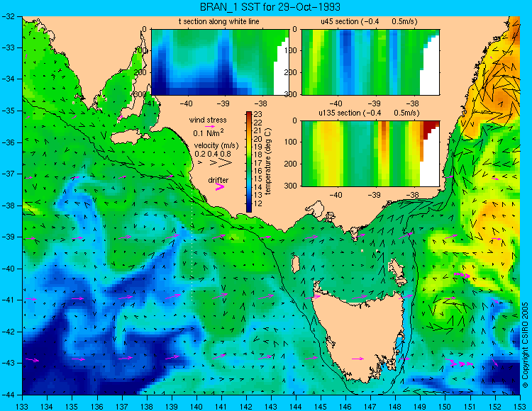Viewport: 532px width, 411px height.
Task: Open the temperature section inset plot
Action: coord(220,62)
